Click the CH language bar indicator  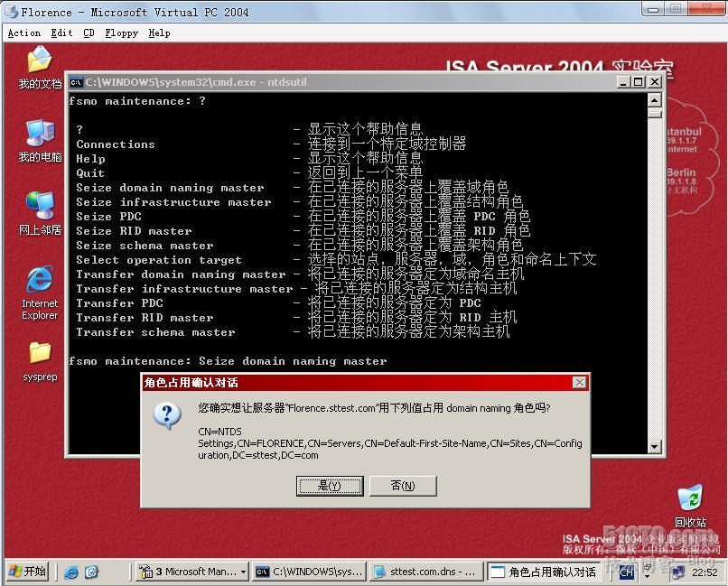point(626,572)
